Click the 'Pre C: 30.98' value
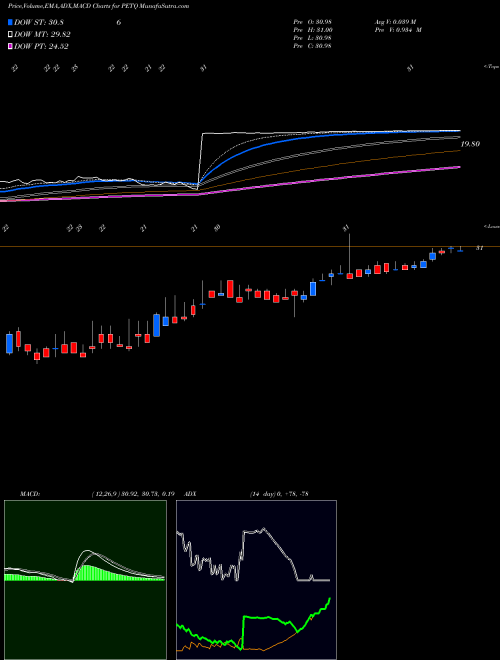Image resolution: width=500 pixels, height=660 pixels. (313, 46)
